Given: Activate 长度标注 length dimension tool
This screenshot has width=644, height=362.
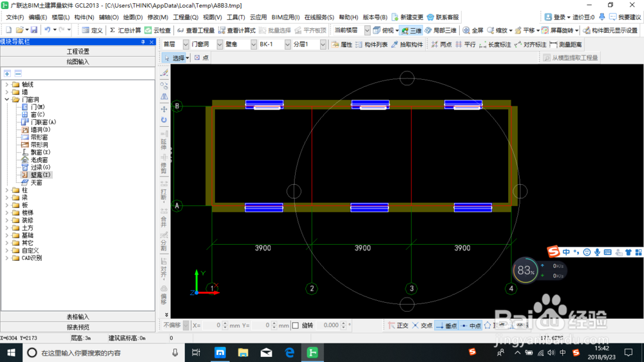Looking at the screenshot, I should click(x=495, y=44).
